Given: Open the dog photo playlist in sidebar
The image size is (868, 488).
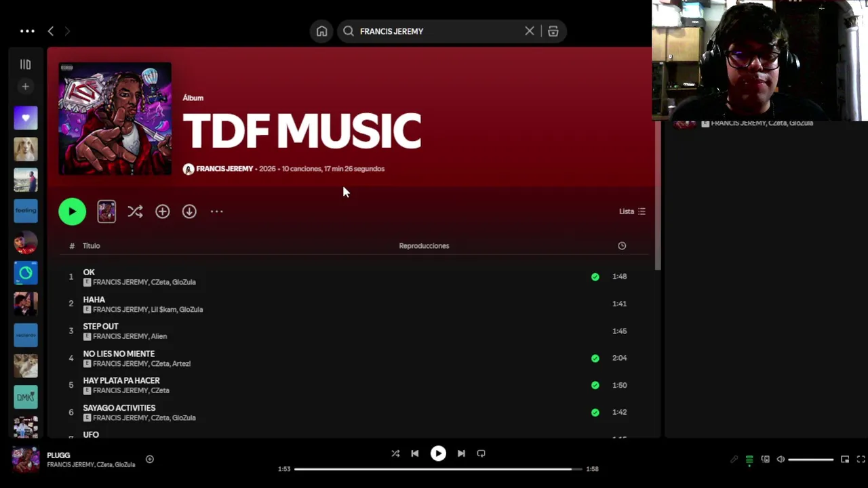Looking at the screenshot, I should (x=26, y=149).
